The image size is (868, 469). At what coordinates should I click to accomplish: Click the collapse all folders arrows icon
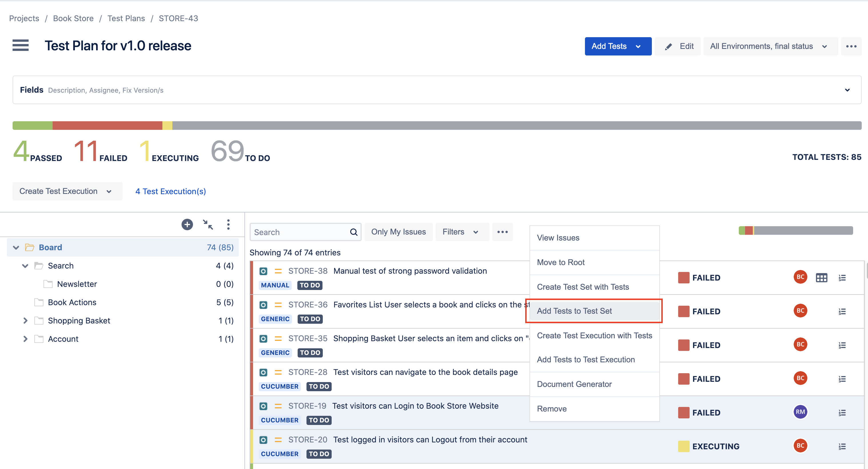coord(208,224)
